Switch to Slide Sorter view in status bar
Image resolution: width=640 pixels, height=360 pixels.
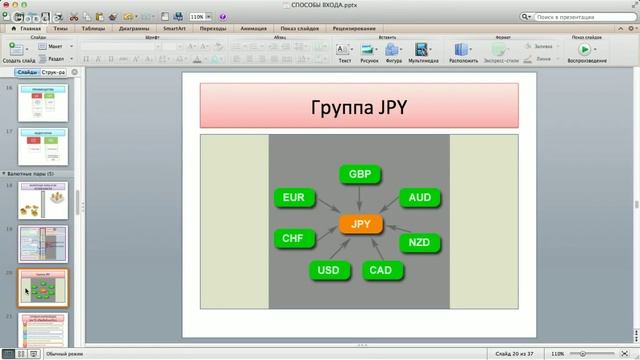[x=21, y=353]
